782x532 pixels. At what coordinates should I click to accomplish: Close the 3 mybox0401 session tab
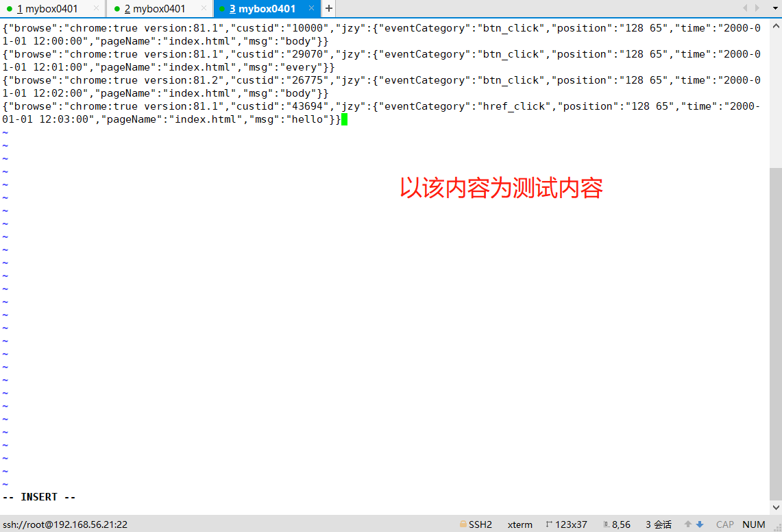pyautogui.click(x=311, y=8)
